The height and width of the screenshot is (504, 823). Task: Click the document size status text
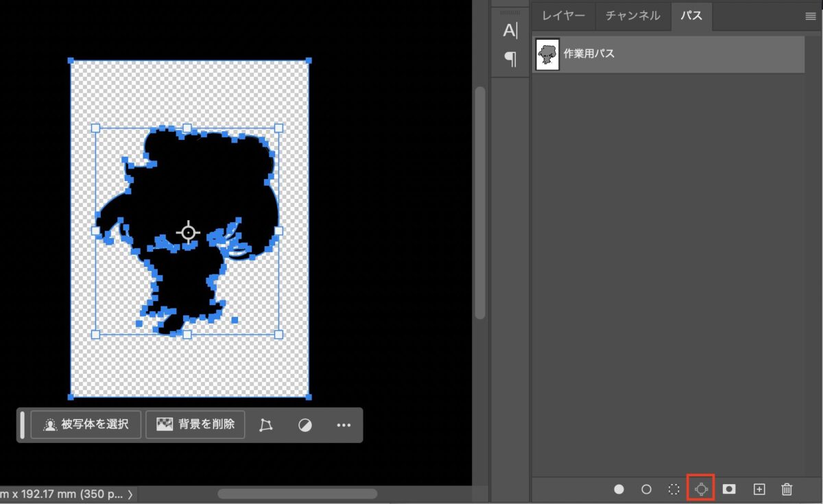coord(62,494)
